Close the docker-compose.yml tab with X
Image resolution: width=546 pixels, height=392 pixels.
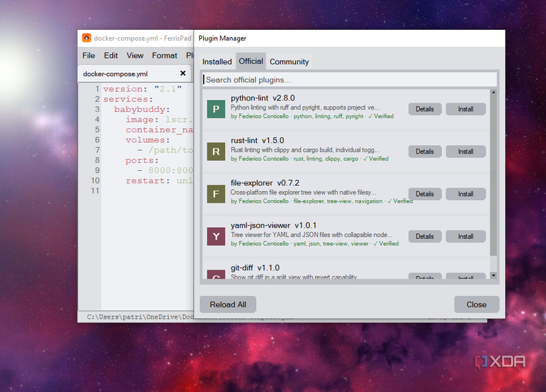183,73
